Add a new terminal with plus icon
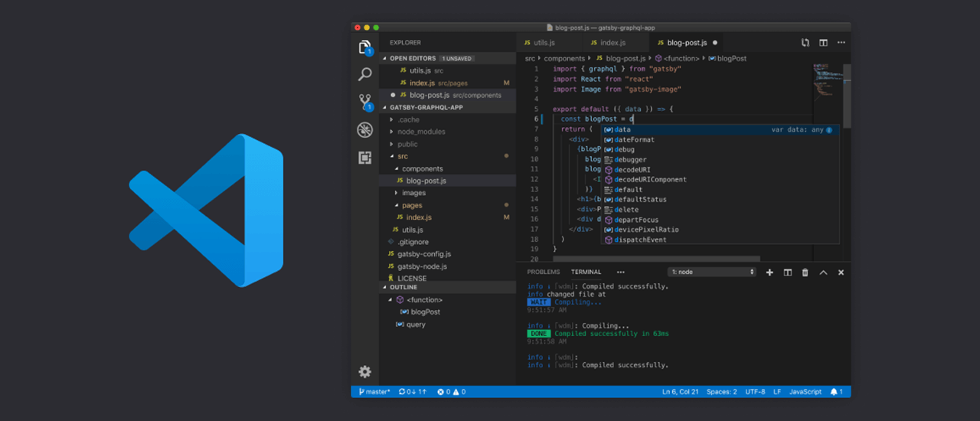Viewport: 980px width, 421px height. click(x=769, y=273)
